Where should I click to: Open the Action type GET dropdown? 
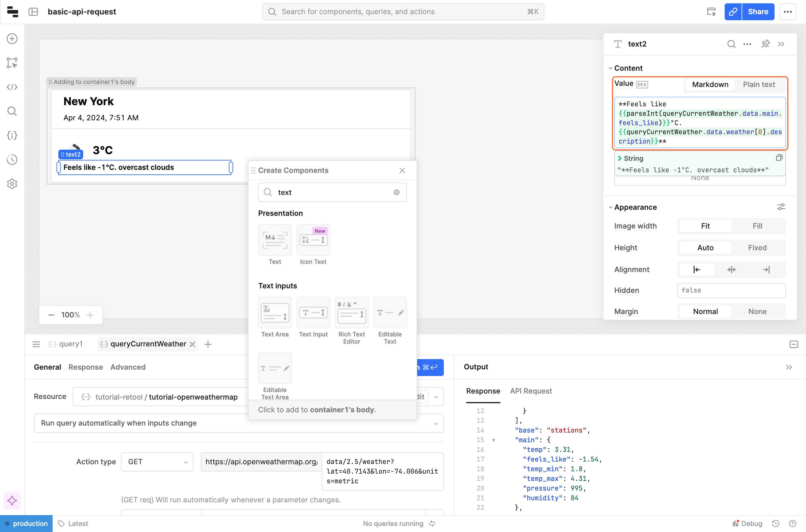point(157,462)
